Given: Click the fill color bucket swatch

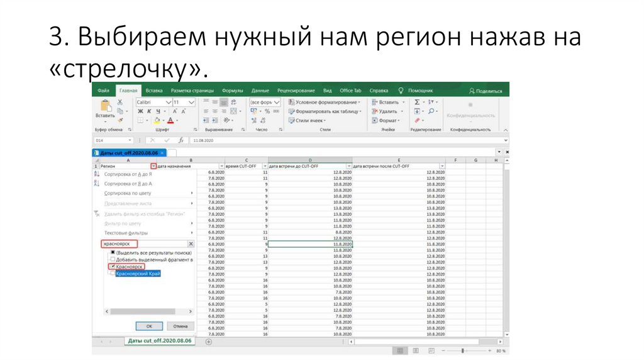Looking at the screenshot, I should tap(157, 120).
